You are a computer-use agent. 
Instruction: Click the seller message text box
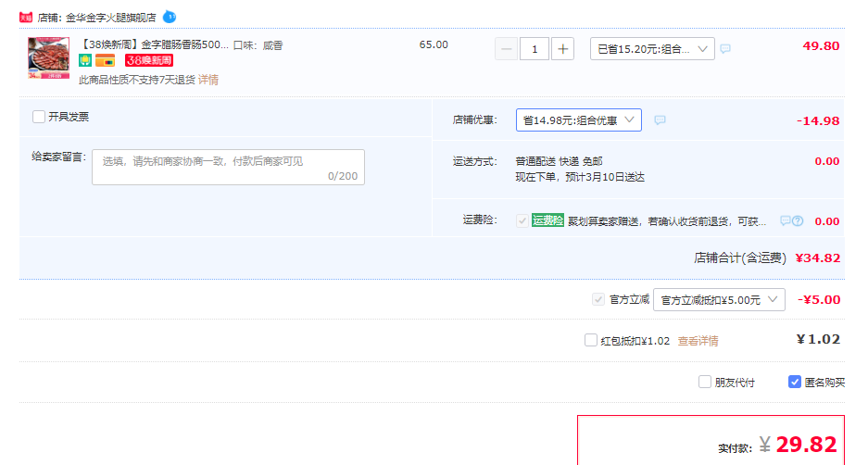[228, 167]
